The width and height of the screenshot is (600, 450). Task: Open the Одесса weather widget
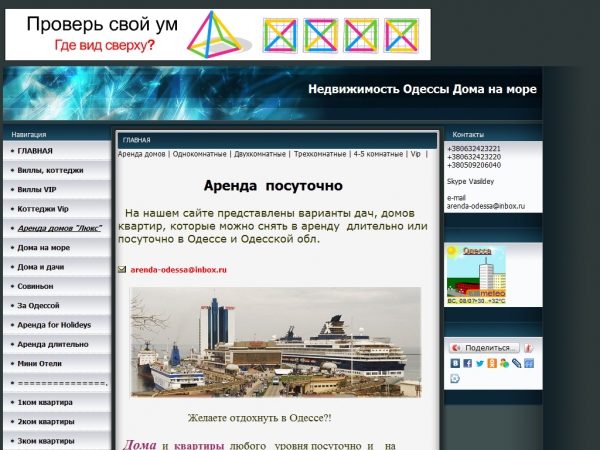click(x=476, y=275)
